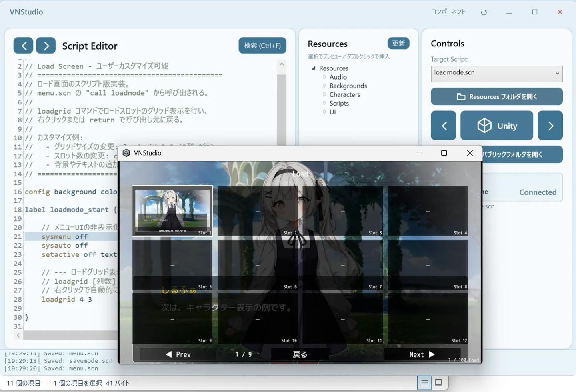This screenshot has height=392, width=576.
Task: Click Resources フォルダを開く button
Action: [496, 96]
